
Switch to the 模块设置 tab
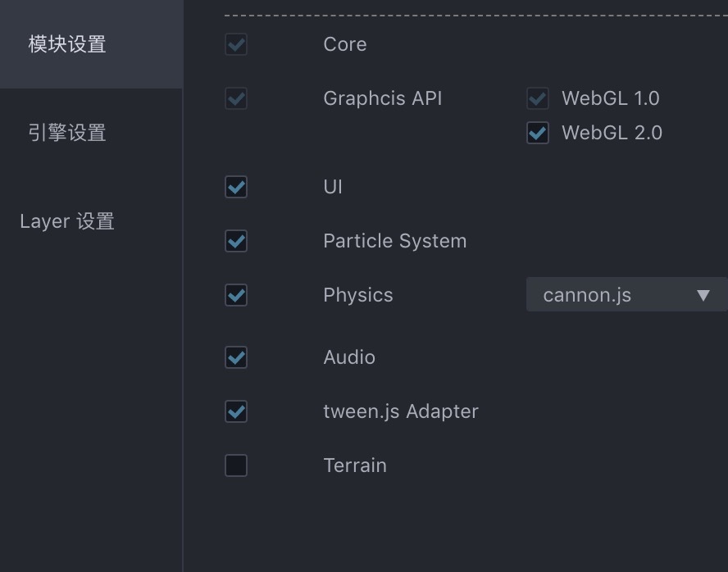tap(67, 44)
